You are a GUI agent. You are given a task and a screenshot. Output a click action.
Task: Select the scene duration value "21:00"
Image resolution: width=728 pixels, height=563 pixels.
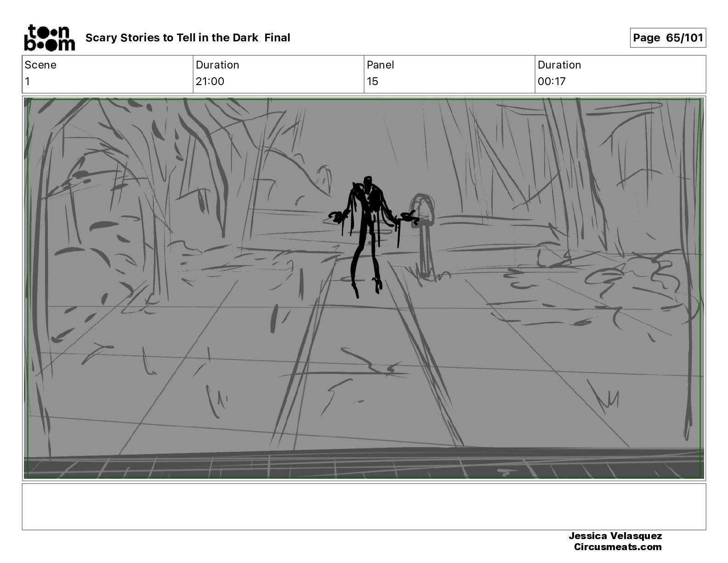pyautogui.click(x=210, y=81)
